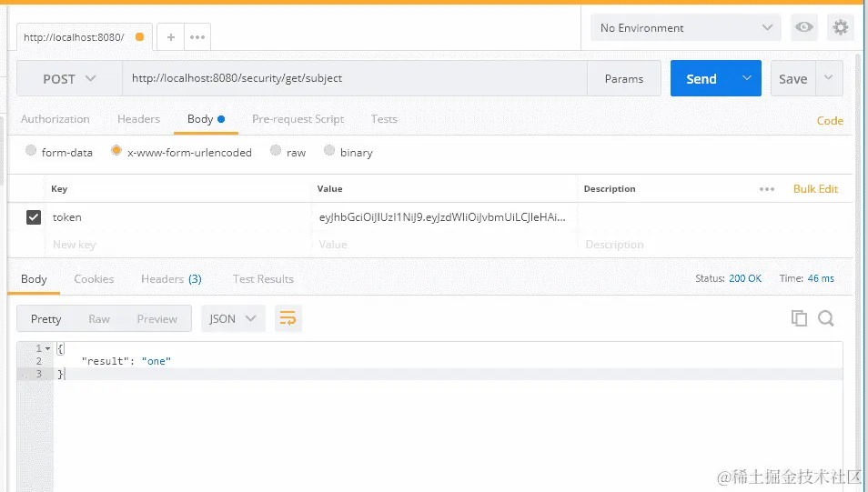Click the 46 ms response time
This screenshot has height=492, width=868.
pos(821,278)
